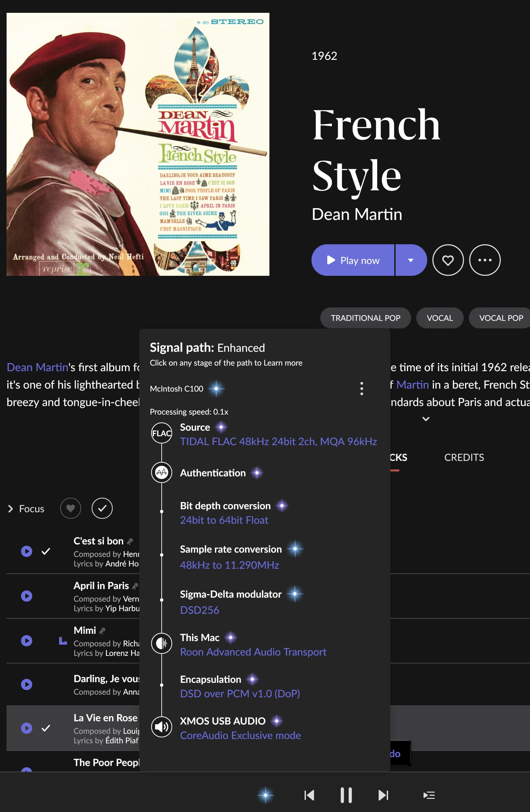Open the Play now dropdown arrow
This screenshot has height=812, width=530.
(411, 260)
